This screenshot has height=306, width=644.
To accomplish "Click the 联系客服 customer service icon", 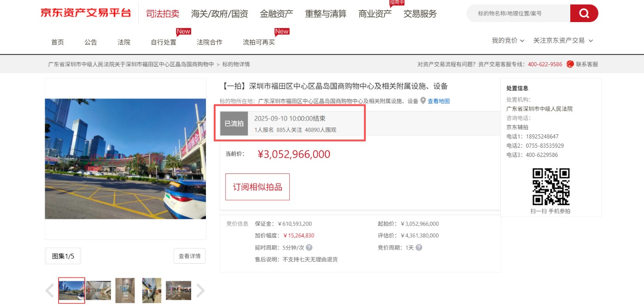I will tap(570, 64).
